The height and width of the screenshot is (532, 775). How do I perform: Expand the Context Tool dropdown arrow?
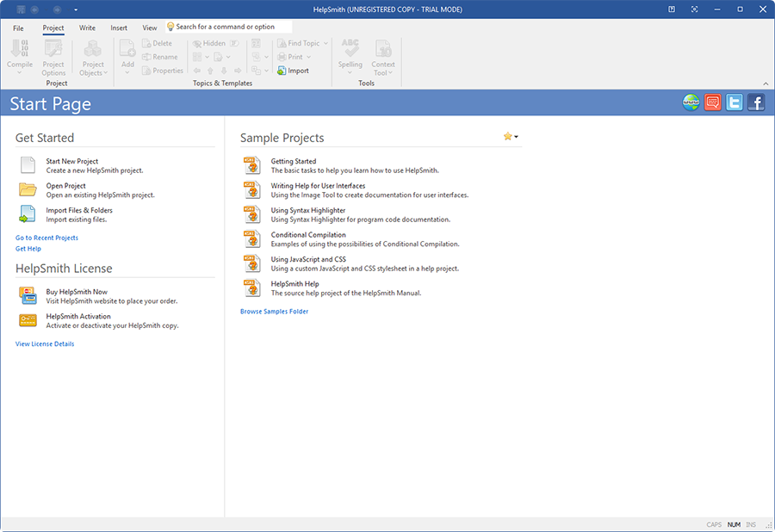390,72
